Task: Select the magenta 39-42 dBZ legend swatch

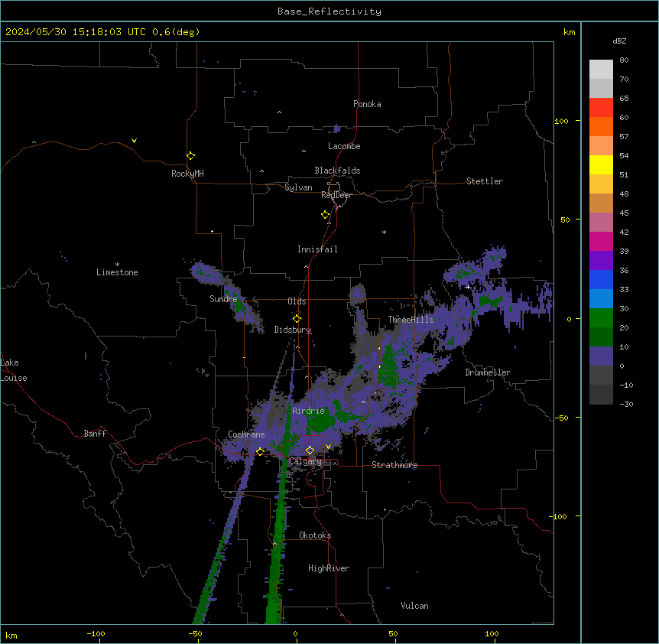Action: [x=601, y=241]
